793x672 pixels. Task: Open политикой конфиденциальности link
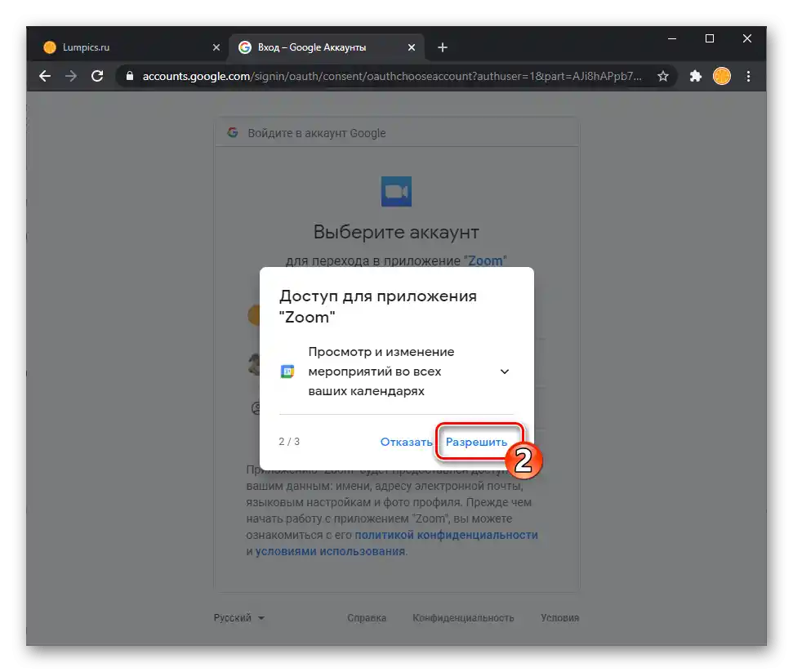(446, 535)
